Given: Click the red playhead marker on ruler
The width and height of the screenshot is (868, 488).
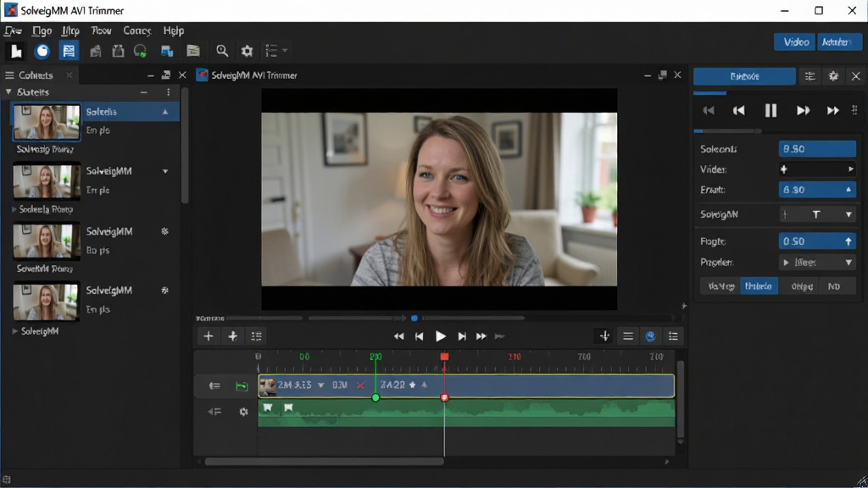Looking at the screenshot, I should pos(444,357).
